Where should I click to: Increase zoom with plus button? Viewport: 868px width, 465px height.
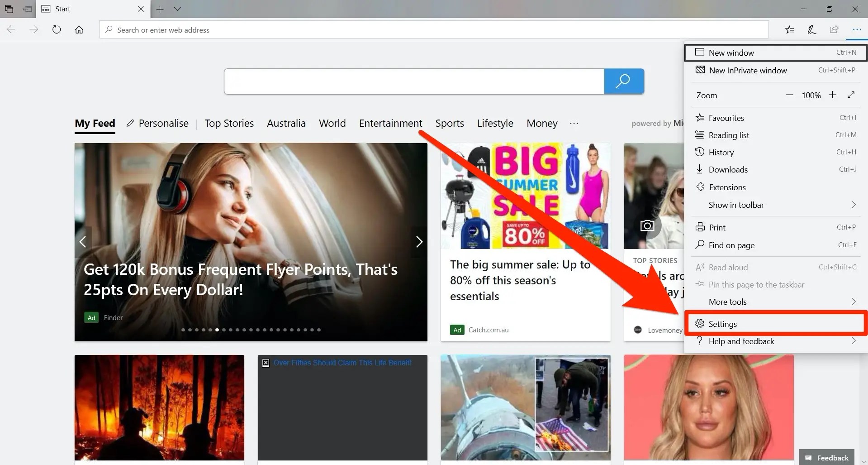coord(832,95)
